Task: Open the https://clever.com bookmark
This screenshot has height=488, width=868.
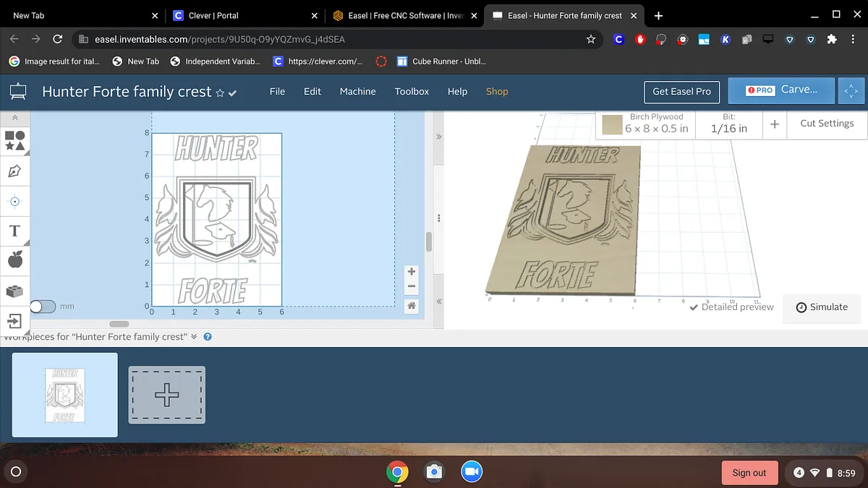Action: pyautogui.click(x=318, y=61)
